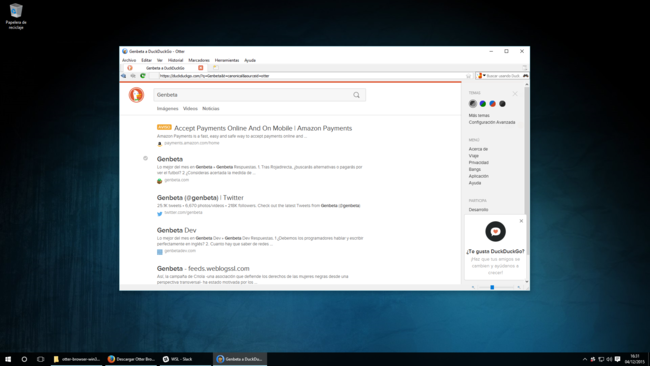
Task: Click the small circle icon beside the Genbeta result
Action: 146,158
